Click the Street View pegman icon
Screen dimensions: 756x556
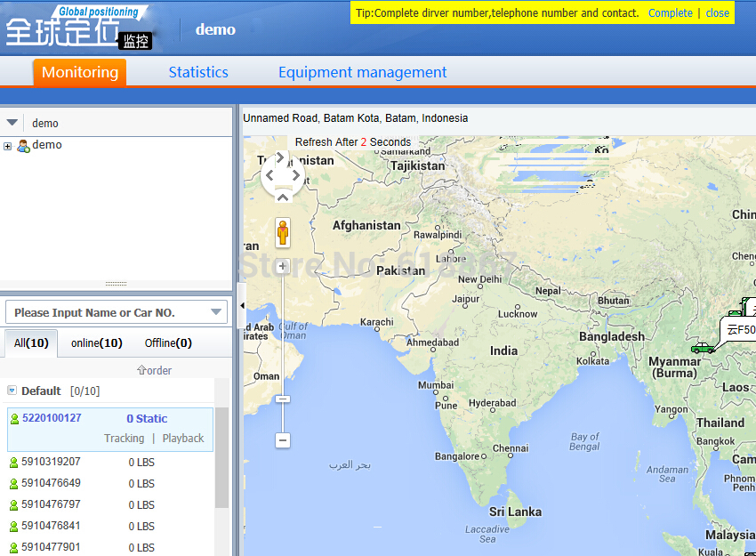(283, 233)
